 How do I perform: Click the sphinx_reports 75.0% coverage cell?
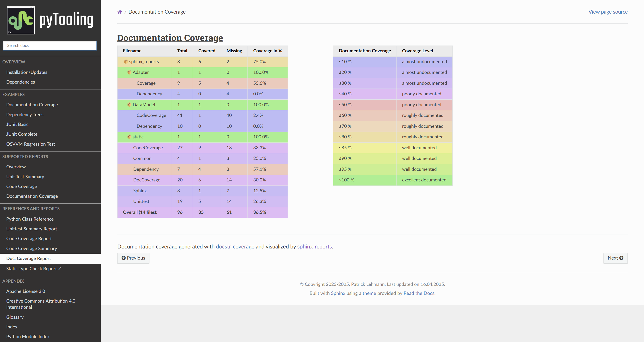point(267,62)
